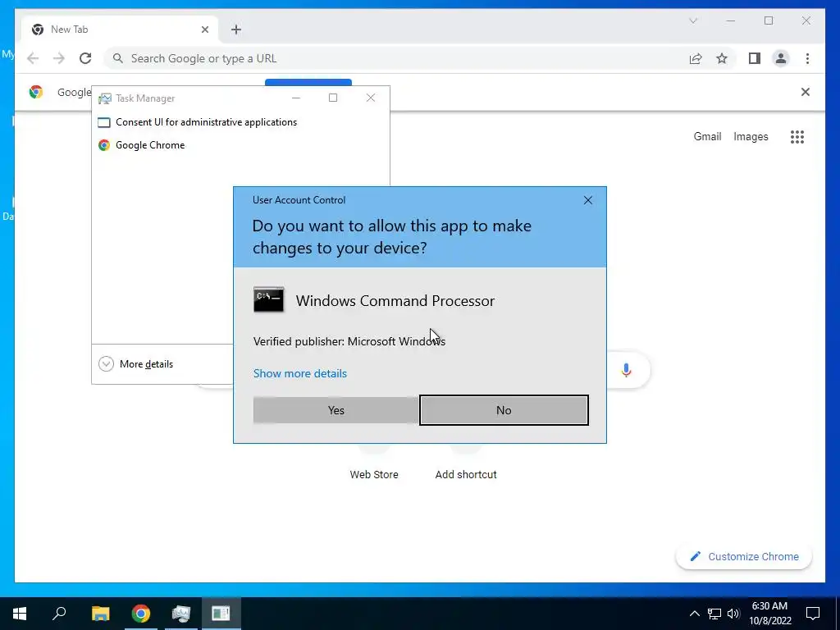Share this page icon in address bar
Screen dimensions: 840x630
[x=696, y=58]
